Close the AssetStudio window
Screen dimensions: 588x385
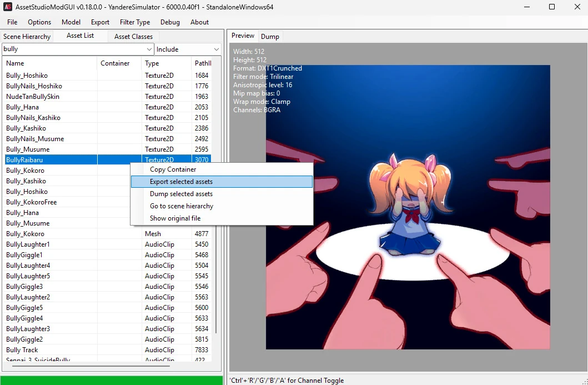[577, 7]
